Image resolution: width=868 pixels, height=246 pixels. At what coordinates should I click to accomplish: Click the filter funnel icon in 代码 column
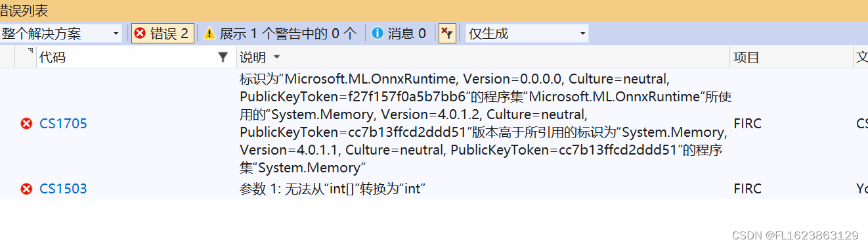(223, 57)
